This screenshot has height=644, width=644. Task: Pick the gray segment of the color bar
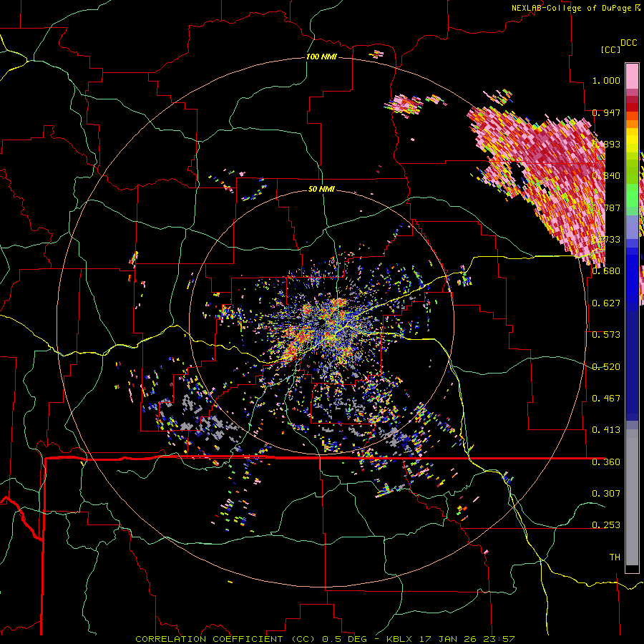click(x=632, y=497)
